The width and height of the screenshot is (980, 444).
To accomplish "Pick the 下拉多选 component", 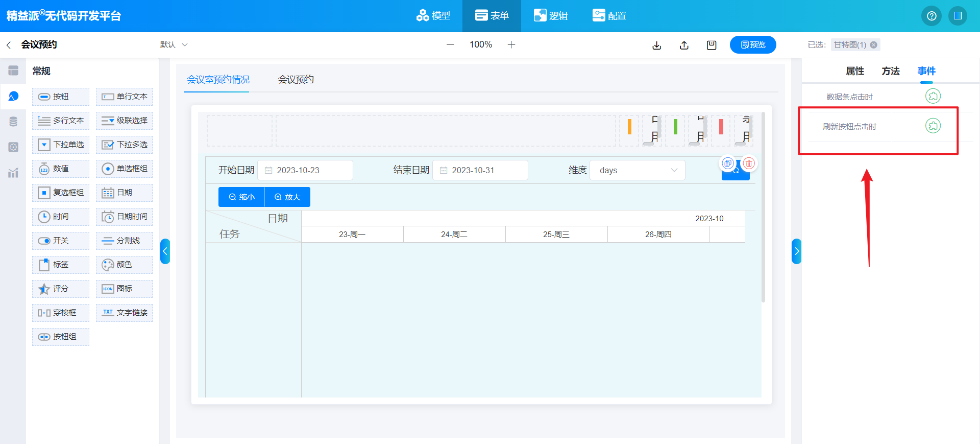I will (124, 145).
